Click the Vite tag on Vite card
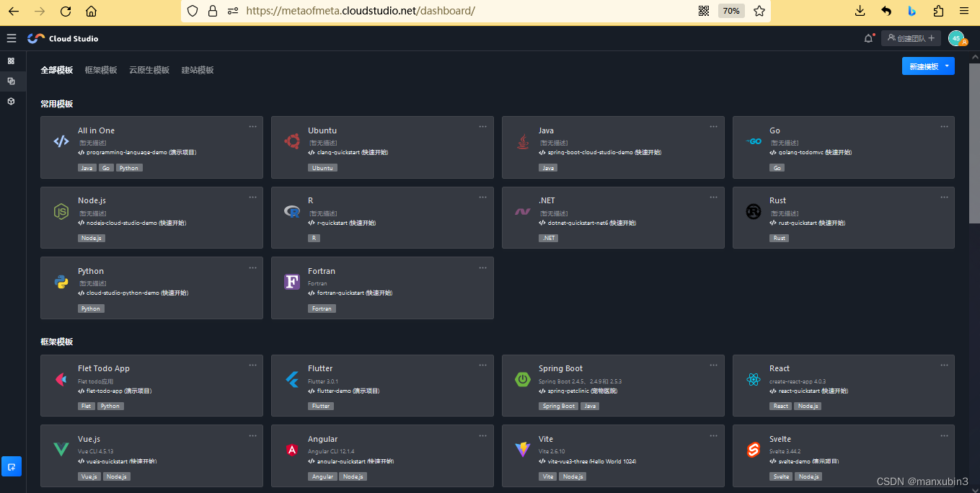The image size is (980, 493). pyautogui.click(x=548, y=476)
